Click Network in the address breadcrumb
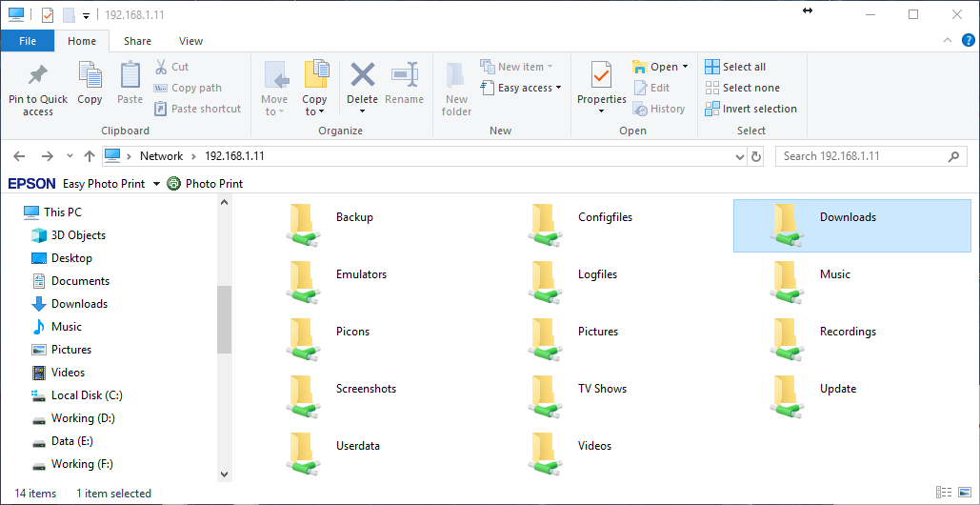Screen dimensions: 980x505 click(161, 156)
